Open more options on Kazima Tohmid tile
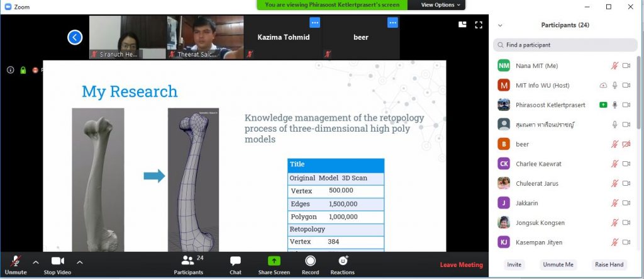This screenshot has height=279, width=644. pos(314,23)
